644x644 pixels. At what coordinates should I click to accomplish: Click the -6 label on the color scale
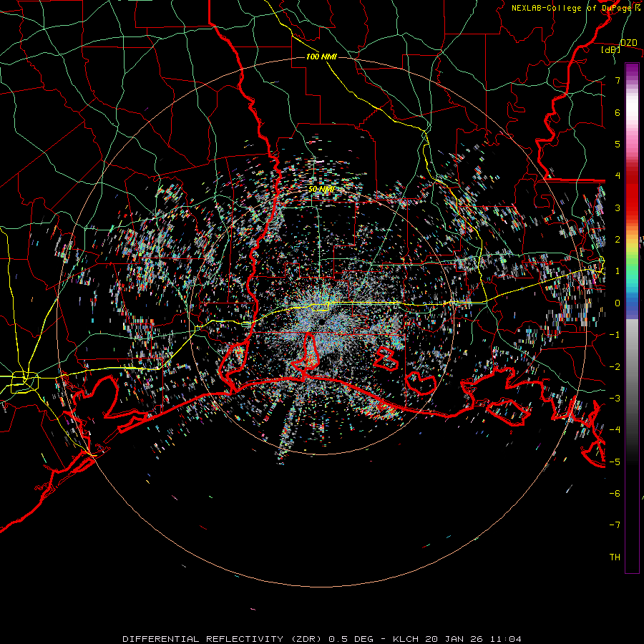pyautogui.click(x=615, y=494)
